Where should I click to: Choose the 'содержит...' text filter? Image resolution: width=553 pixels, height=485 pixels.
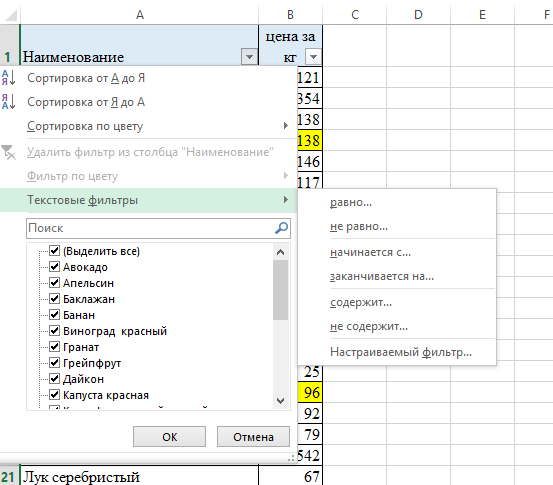click(361, 302)
